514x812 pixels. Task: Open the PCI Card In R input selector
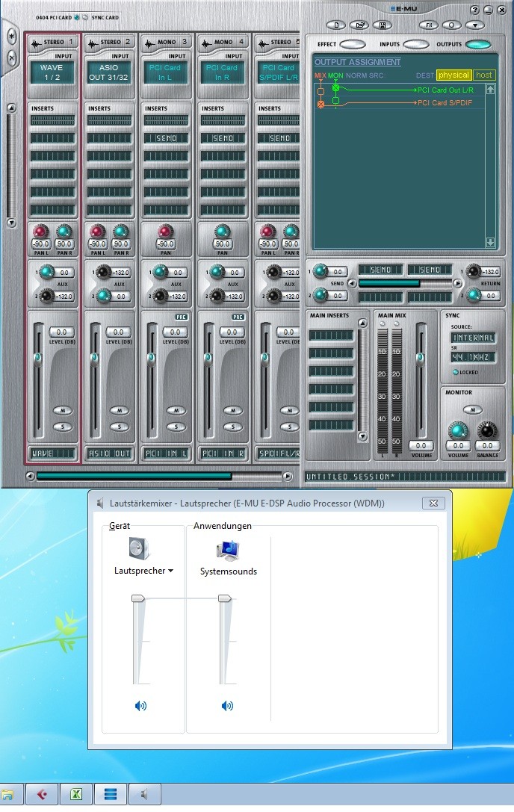(223, 72)
